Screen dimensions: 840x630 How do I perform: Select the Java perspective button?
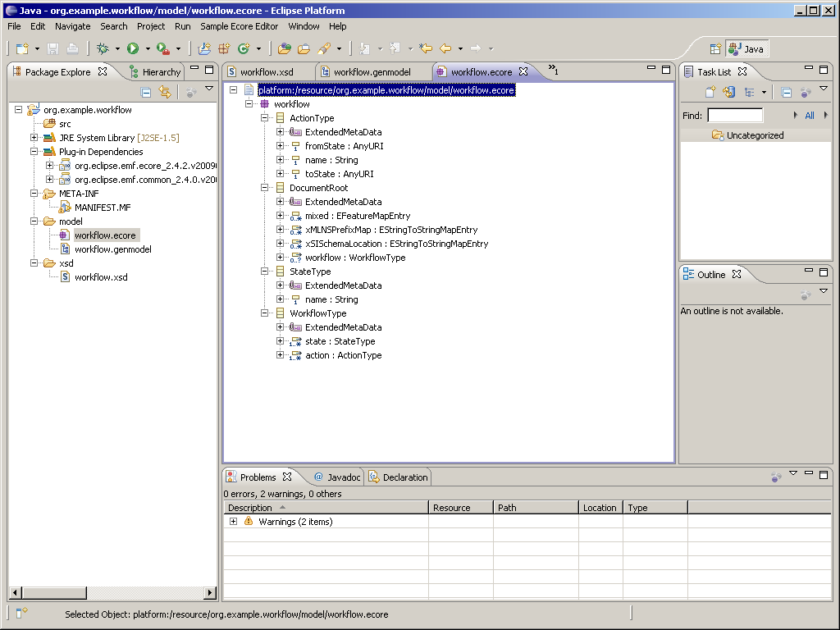point(746,49)
